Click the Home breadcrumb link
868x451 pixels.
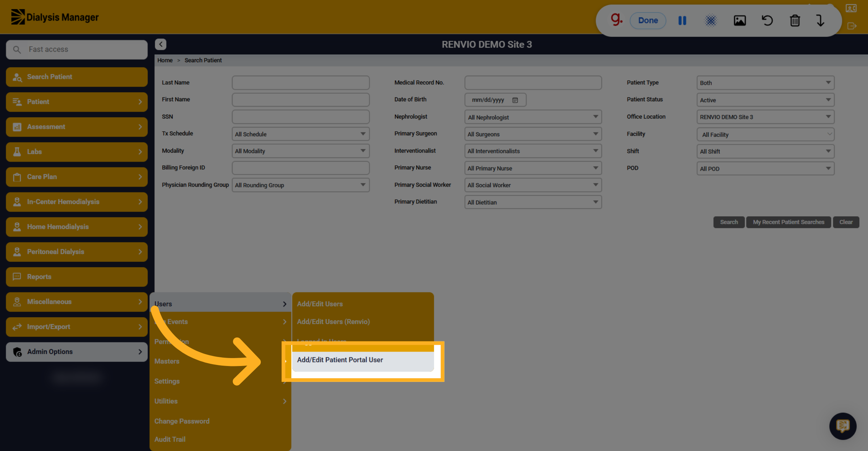[165, 60]
